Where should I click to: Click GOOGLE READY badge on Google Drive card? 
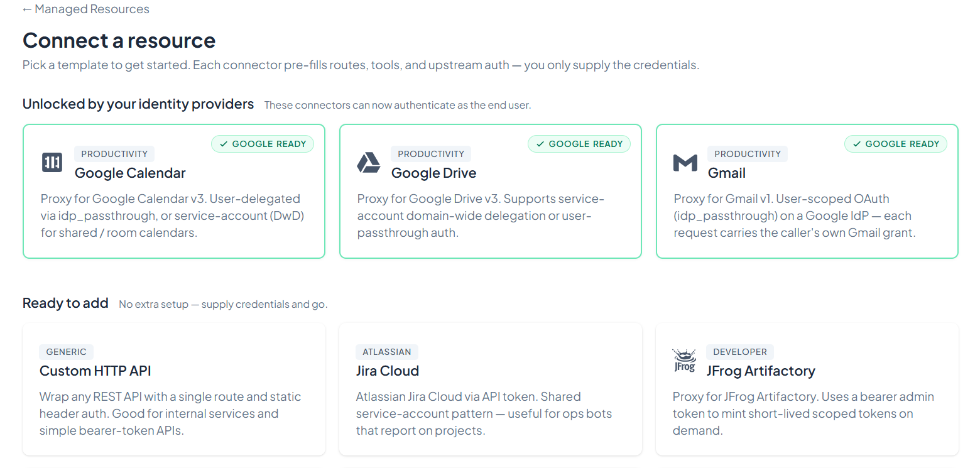coord(579,144)
